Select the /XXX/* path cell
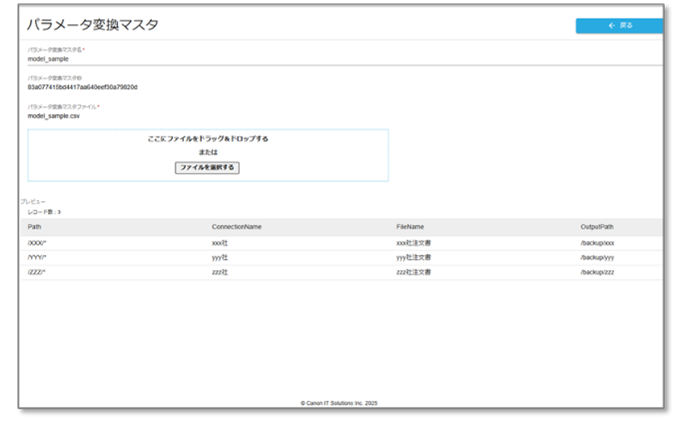 [38, 243]
